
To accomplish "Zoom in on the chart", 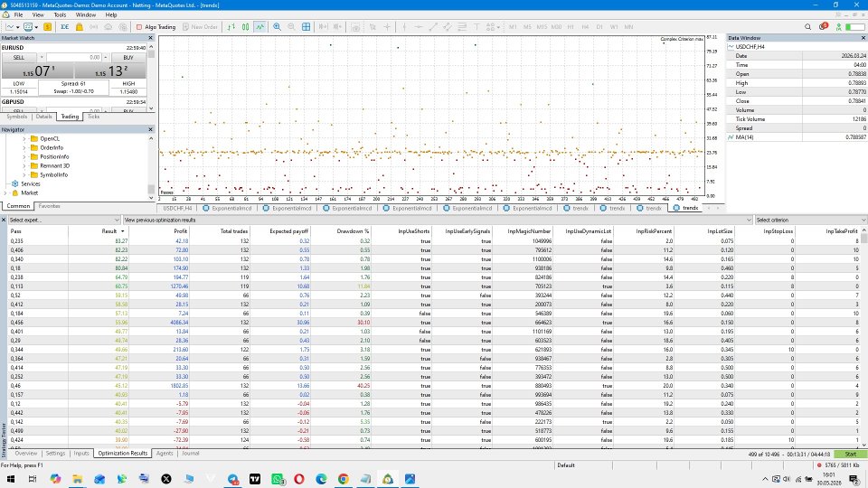I will pyautogui.click(x=277, y=26).
